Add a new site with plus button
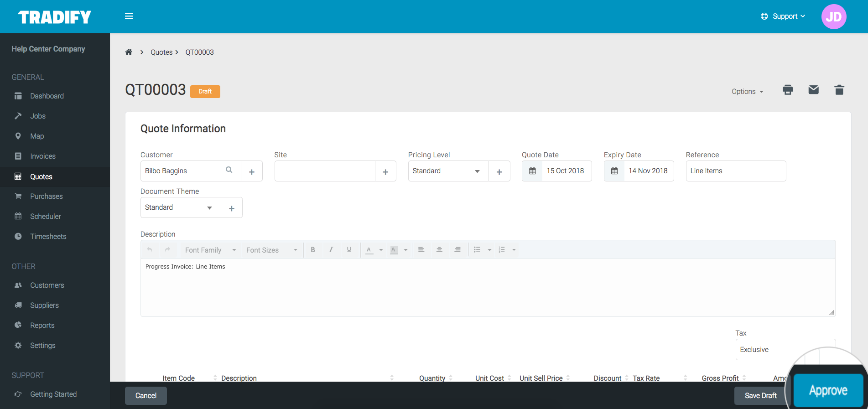The height and width of the screenshot is (409, 868). pyautogui.click(x=385, y=171)
